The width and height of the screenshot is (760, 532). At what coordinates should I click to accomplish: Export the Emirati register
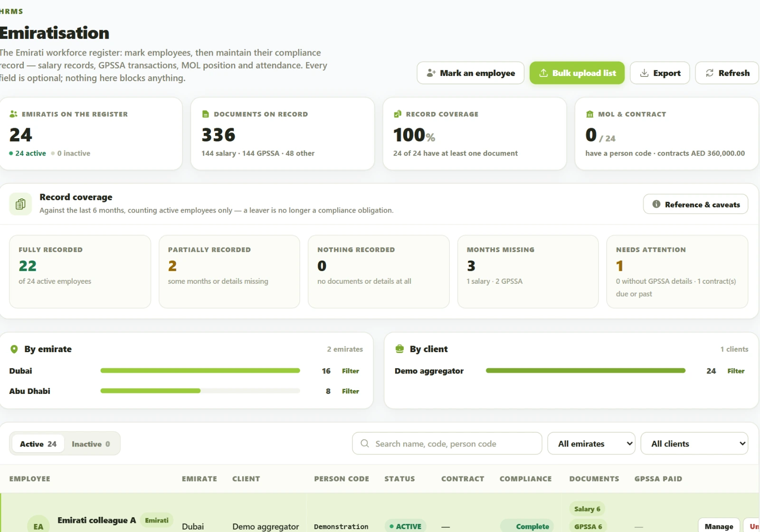click(x=660, y=73)
